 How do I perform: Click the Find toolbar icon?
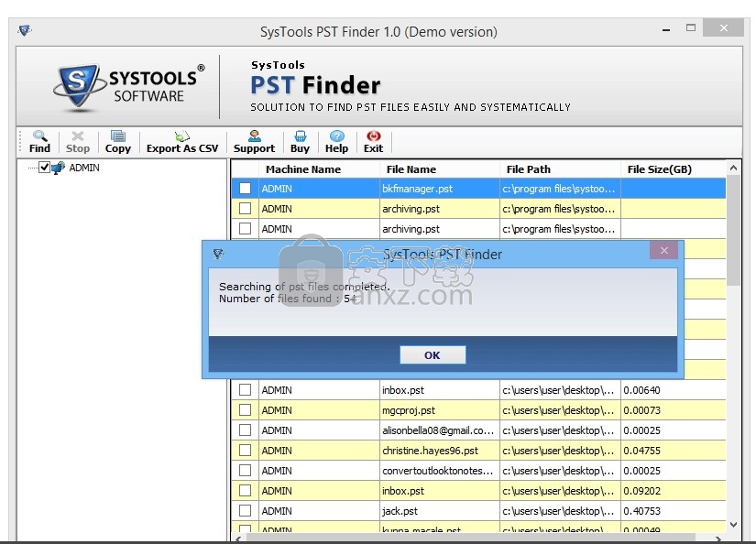[39, 142]
